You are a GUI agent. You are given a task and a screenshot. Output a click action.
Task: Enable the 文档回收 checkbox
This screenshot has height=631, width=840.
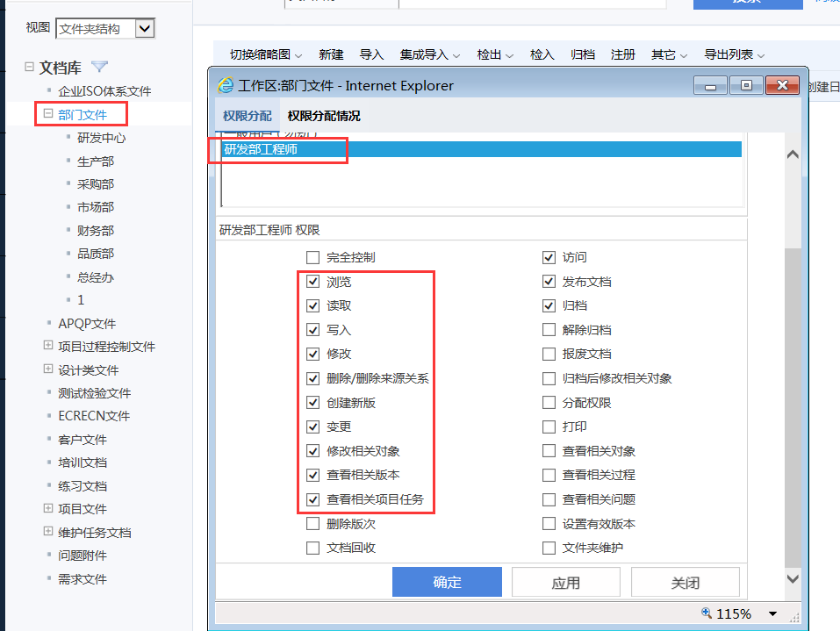pyautogui.click(x=312, y=548)
